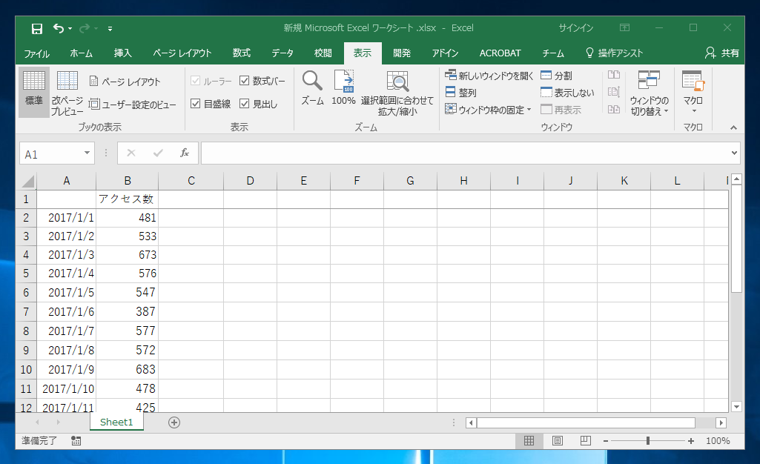Open ユーザー設定のビュー custom views
Image resolution: width=760 pixels, height=464 pixels.
132,104
